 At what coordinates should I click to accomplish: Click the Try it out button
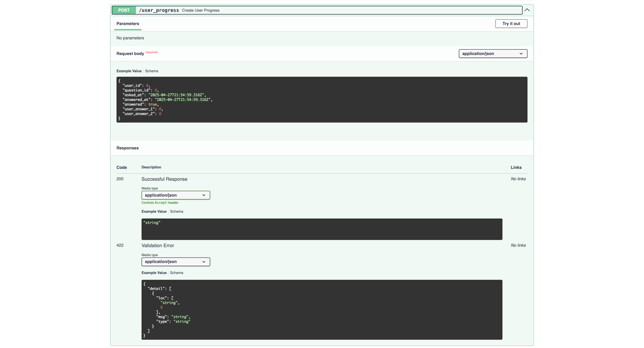click(511, 23)
